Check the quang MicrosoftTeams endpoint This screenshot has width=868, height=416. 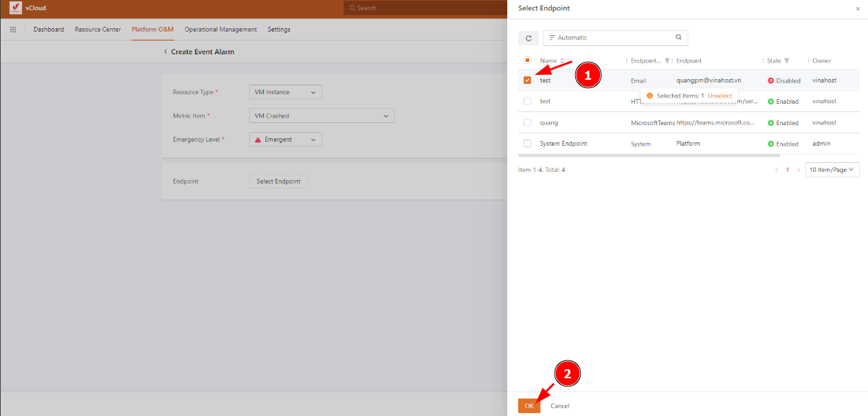click(x=527, y=122)
